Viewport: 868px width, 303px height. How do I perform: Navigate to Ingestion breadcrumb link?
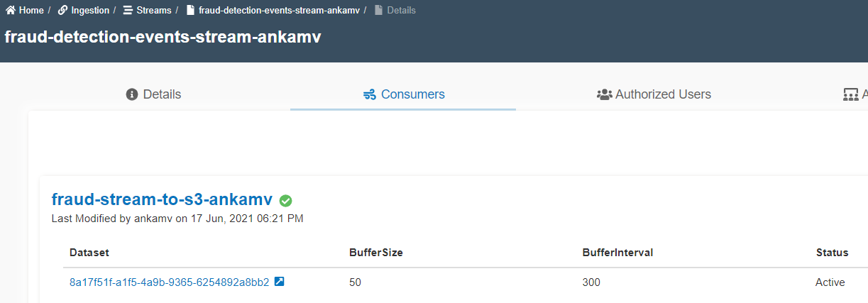click(x=90, y=11)
